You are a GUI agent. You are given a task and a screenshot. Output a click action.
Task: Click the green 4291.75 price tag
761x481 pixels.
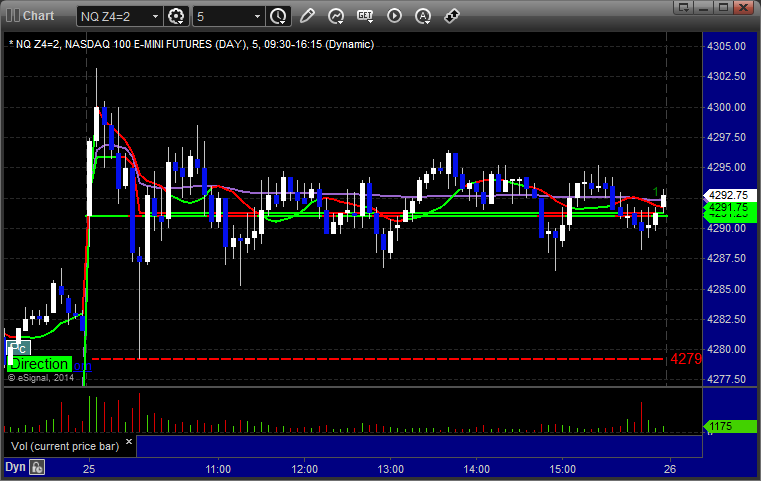tap(729, 208)
